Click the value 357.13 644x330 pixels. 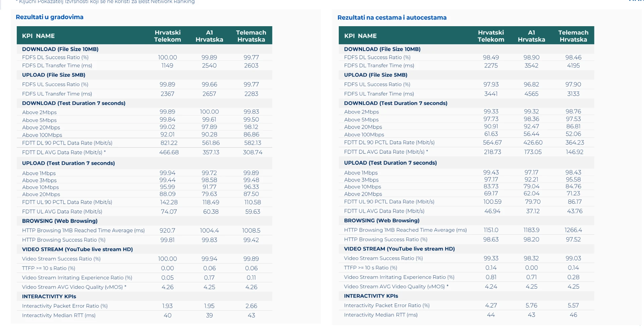point(211,152)
